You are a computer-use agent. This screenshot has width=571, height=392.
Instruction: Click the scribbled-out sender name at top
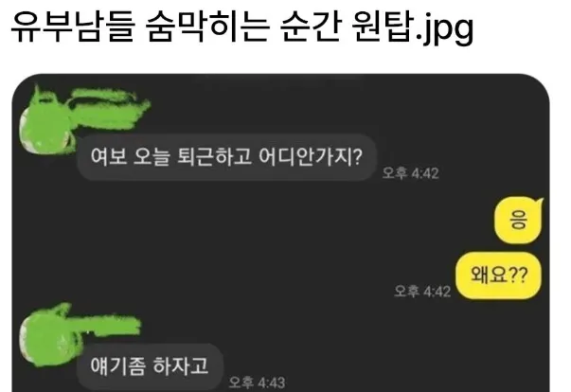pos(111,105)
